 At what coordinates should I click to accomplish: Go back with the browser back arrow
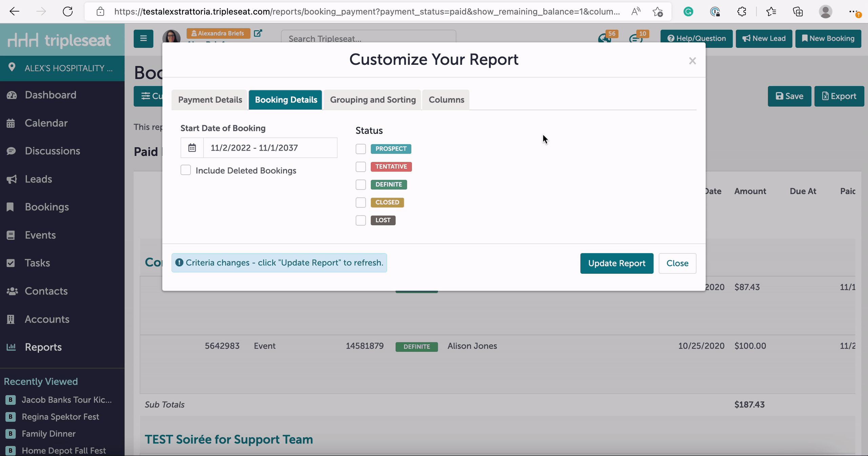click(x=14, y=12)
